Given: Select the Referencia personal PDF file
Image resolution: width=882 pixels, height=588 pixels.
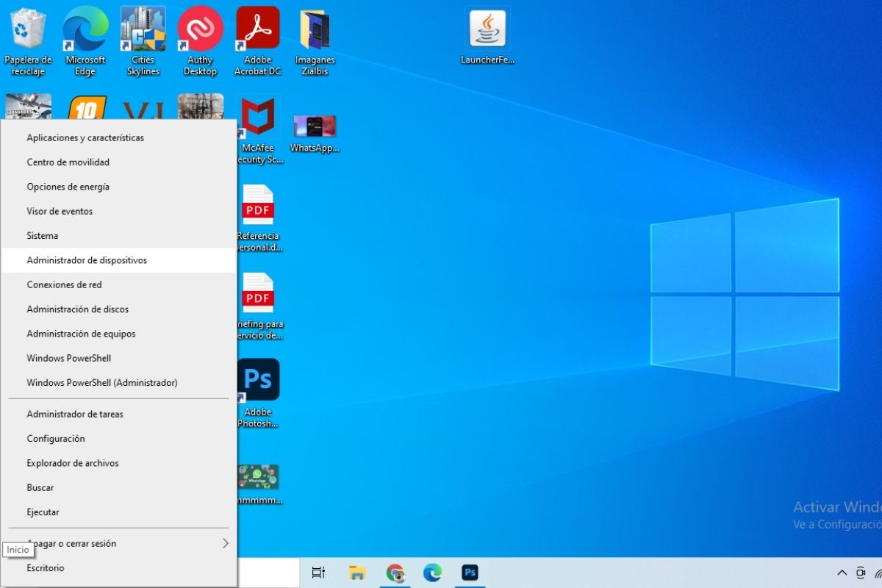Looking at the screenshot, I should [259, 218].
